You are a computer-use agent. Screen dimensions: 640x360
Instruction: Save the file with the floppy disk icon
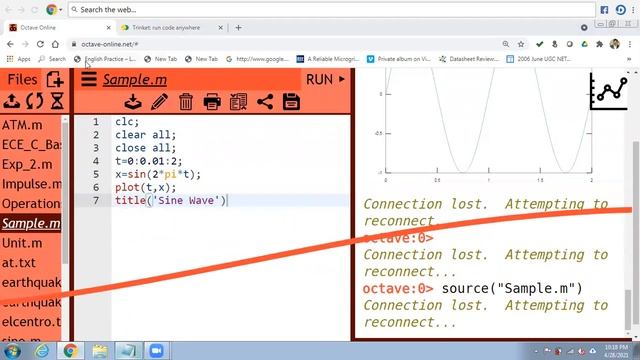pos(291,102)
